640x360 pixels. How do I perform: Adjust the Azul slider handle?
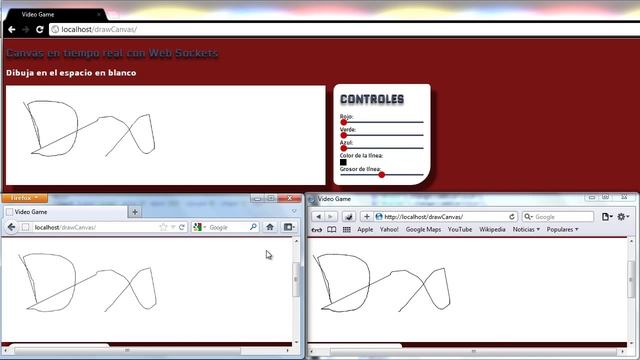tap(344, 148)
